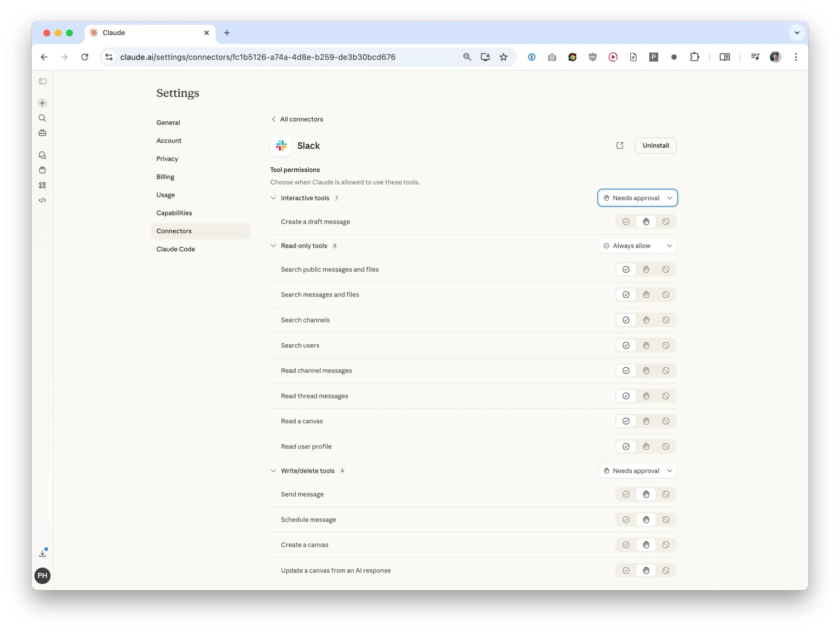Set Read a canvas to needs approval
Viewport: 840px width, 632px height.
[646, 421]
